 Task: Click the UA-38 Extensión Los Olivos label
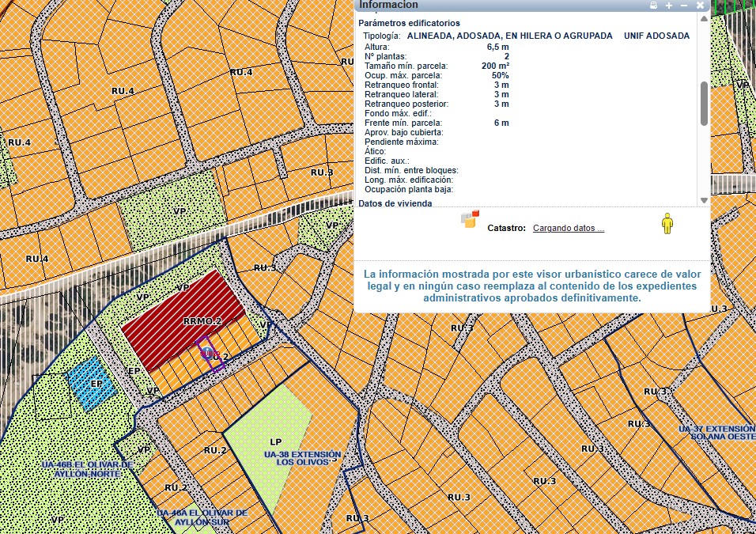pos(303,459)
